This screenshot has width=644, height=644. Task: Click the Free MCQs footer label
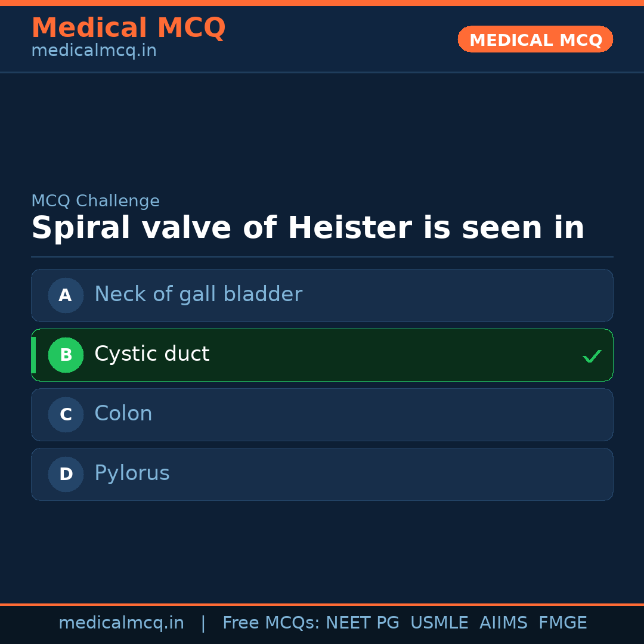pyautogui.click(x=271, y=623)
